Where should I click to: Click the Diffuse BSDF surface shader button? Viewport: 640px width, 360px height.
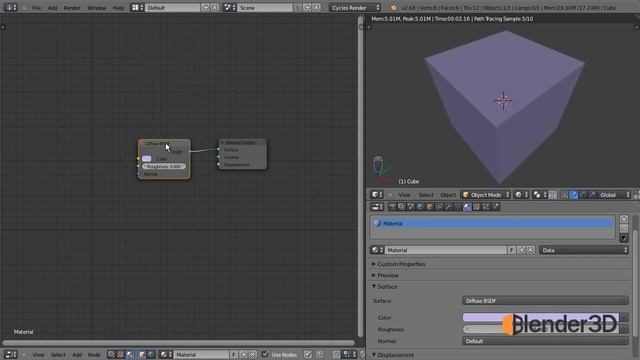(x=545, y=301)
